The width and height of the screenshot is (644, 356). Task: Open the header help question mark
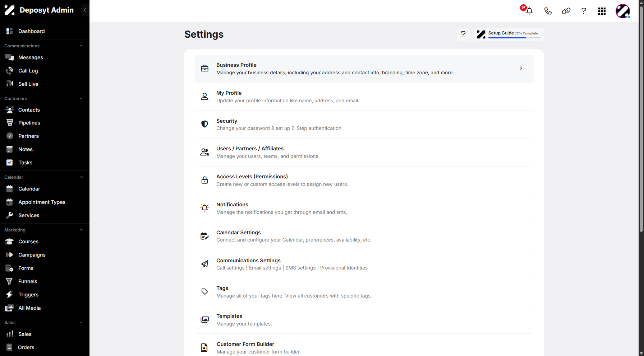click(584, 11)
